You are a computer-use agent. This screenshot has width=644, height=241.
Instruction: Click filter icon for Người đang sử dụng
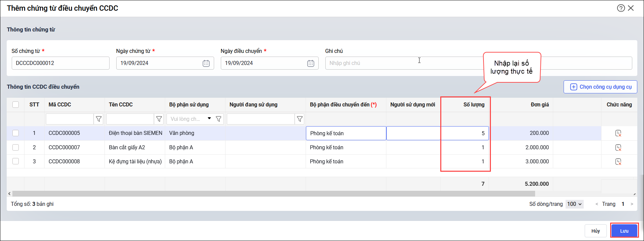300,119
